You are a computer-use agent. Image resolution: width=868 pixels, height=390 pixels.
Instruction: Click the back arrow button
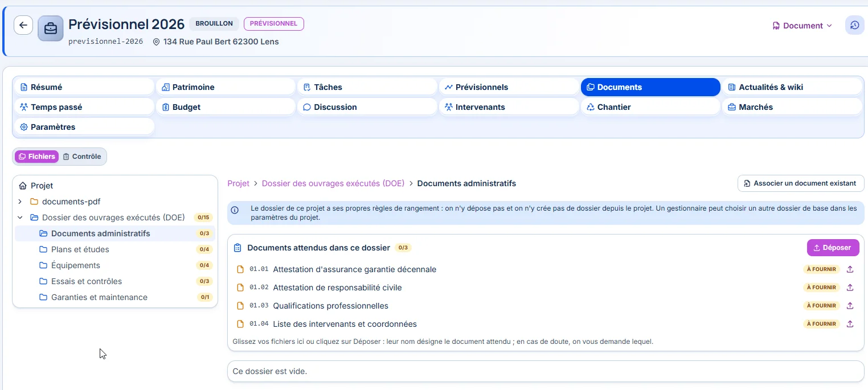tap(23, 25)
